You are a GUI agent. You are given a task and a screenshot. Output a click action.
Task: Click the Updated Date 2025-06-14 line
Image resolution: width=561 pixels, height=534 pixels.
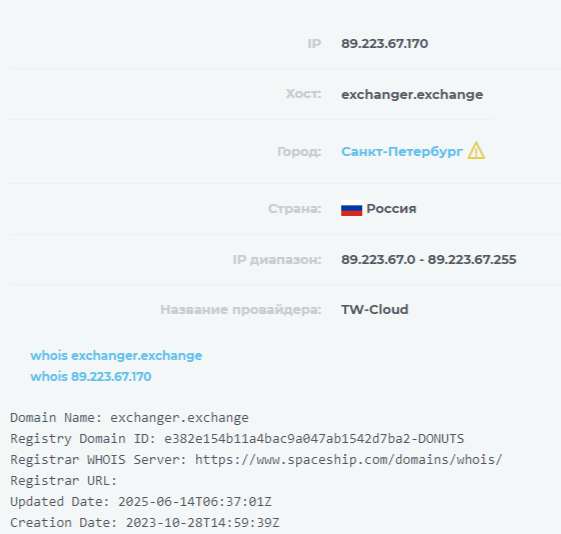(141, 502)
